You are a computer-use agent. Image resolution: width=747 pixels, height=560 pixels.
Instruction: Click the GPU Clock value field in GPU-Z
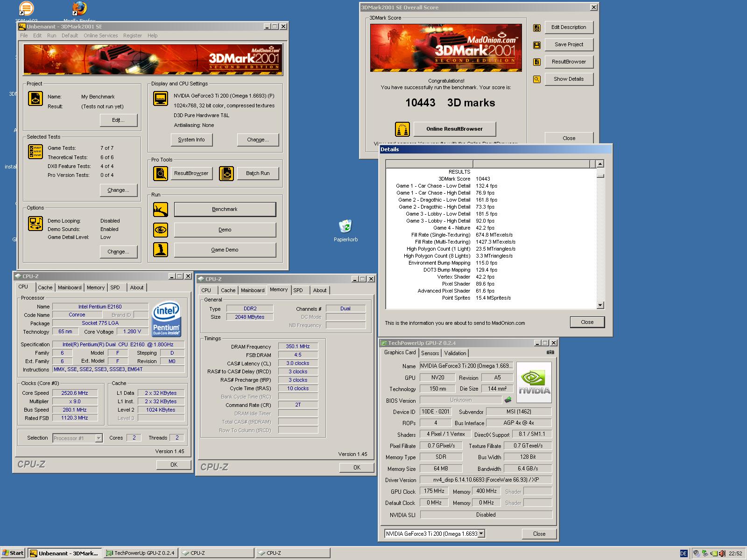[434, 491]
